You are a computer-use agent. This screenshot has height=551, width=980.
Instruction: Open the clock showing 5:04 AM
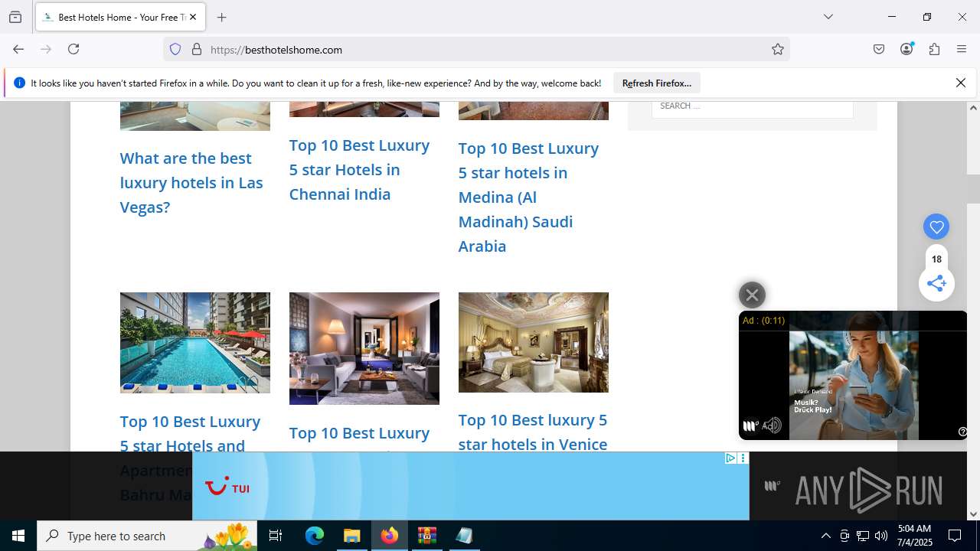pyautogui.click(x=914, y=536)
